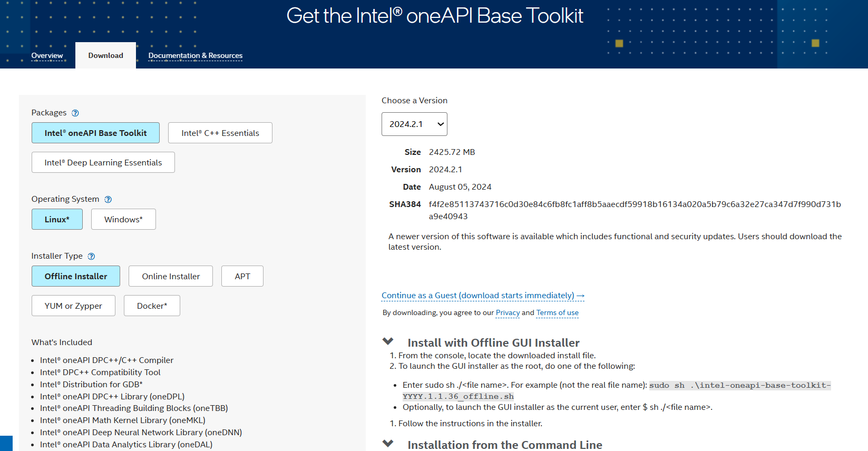Go to the Overview tab
The image size is (868, 451).
[x=47, y=55]
